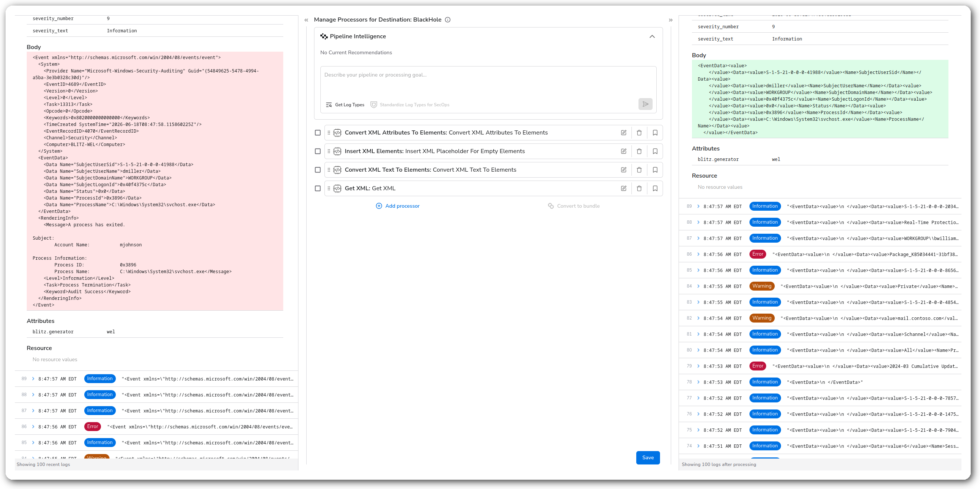This screenshot has width=980, height=489.
Task: Click 'No Current Recommendations' text
Action: point(356,52)
